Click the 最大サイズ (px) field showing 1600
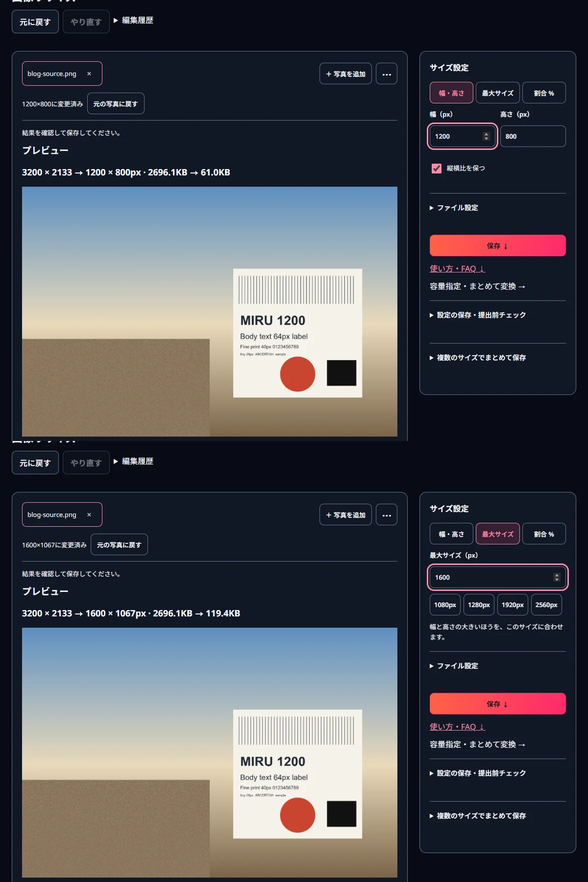This screenshot has height=882, width=588. pyautogui.click(x=497, y=577)
